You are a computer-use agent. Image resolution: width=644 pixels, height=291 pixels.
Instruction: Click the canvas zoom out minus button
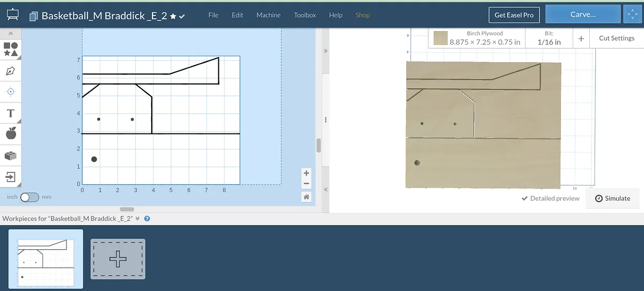pos(306,184)
